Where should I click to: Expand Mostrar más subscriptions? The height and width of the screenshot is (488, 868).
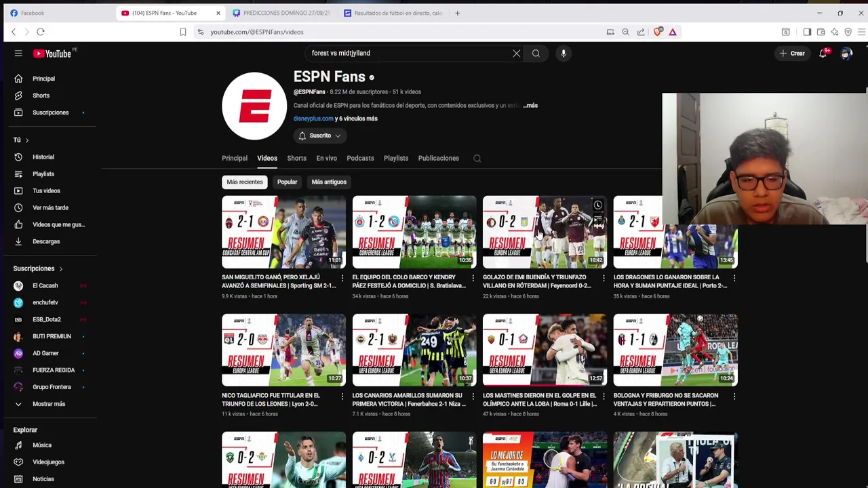[x=49, y=404]
